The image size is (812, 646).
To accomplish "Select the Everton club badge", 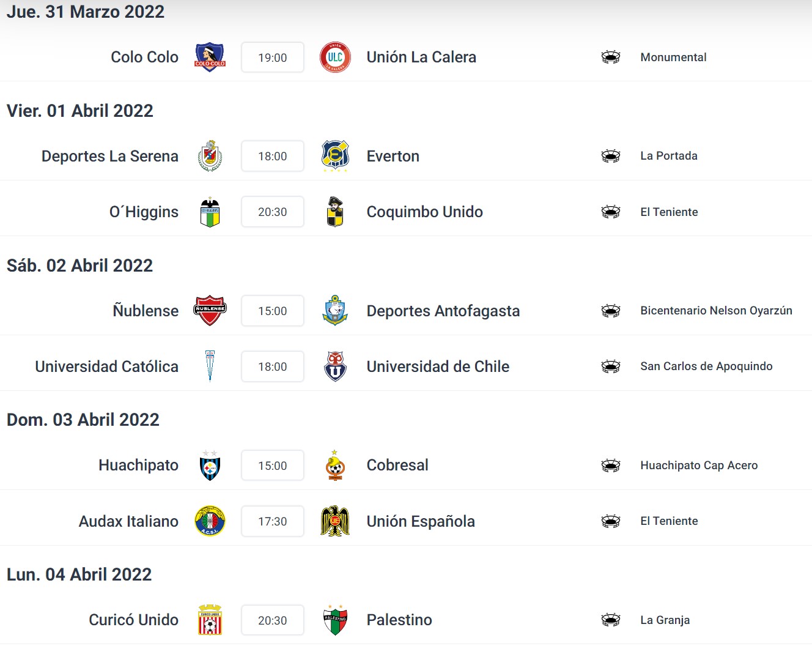I will point(335,156).
